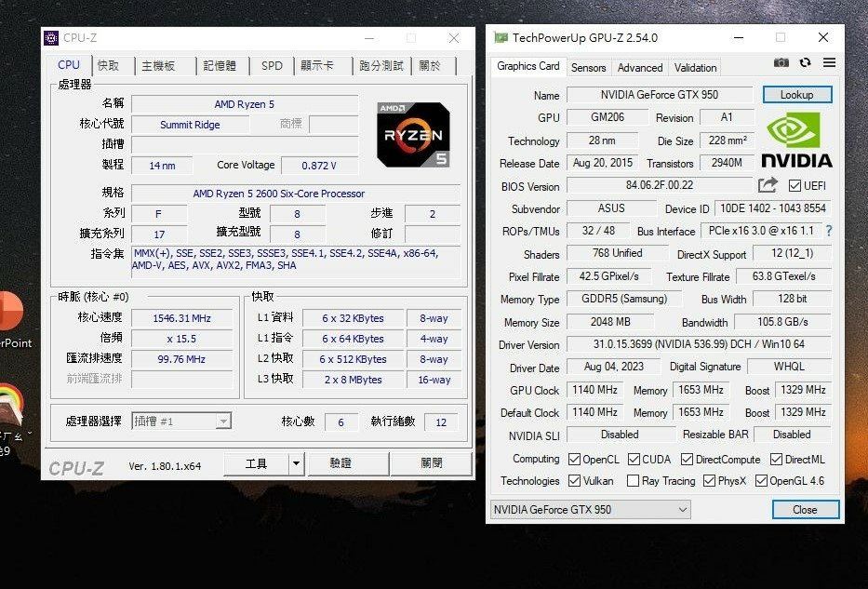Toggle the UEFI checkbox
This screenshot has height=589, width=868.
coord(795,185)
